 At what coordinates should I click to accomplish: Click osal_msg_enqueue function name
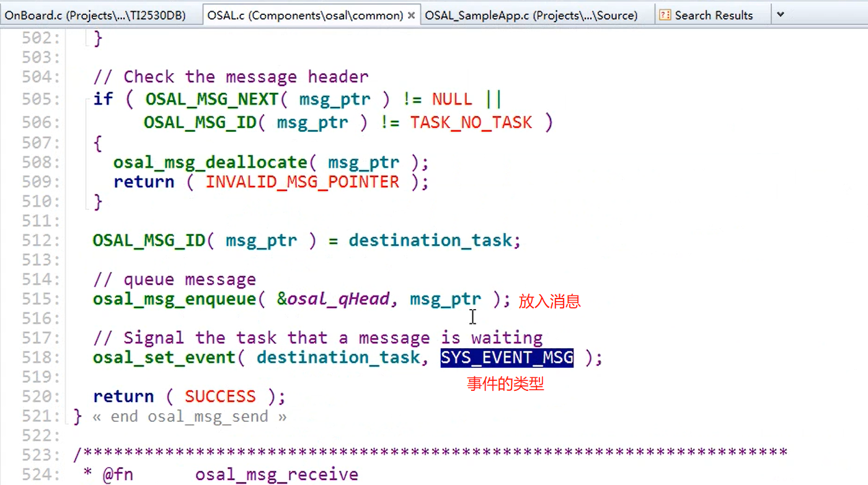point(174,299)
